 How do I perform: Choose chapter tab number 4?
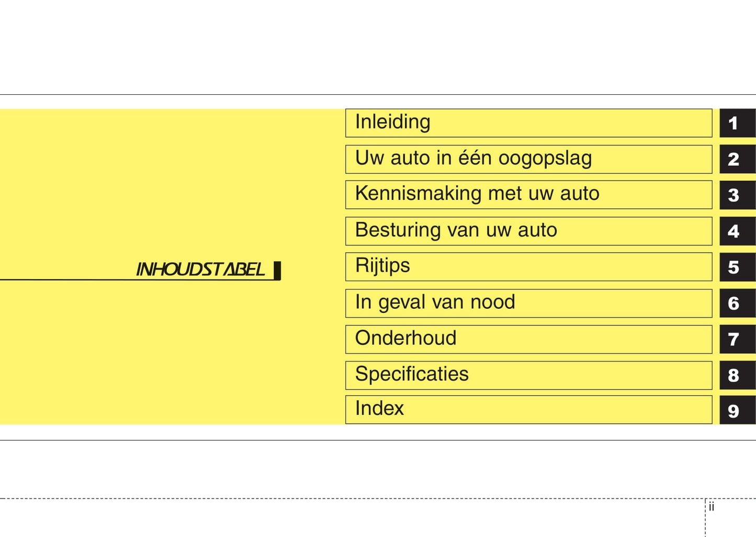point(737,231)
